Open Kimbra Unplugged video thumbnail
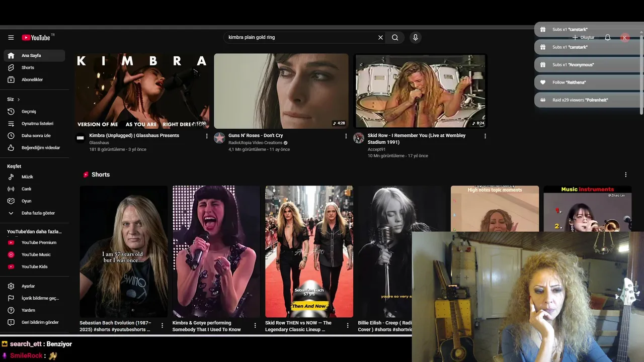The width and height of the screenshot is (644, 362). [142, 91]
